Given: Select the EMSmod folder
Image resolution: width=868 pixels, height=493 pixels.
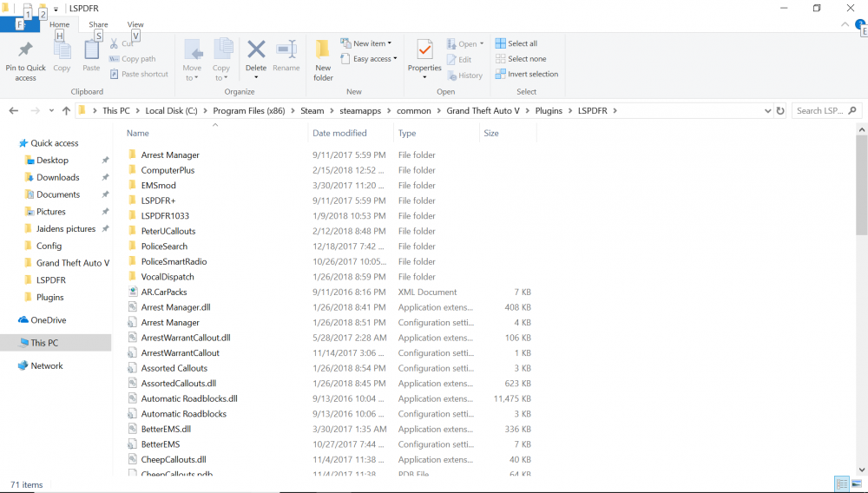Looking at the screenshot, I should pyautogui.click(x=158, y=186).
